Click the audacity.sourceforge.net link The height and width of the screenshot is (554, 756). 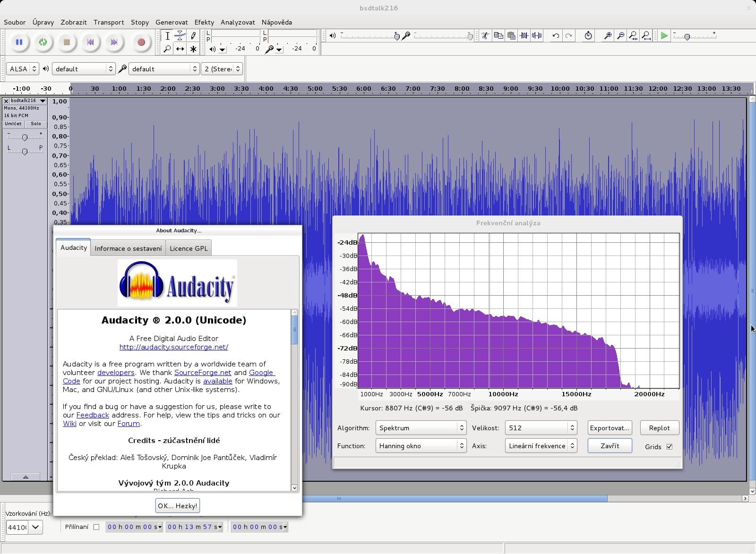[174, 347]
